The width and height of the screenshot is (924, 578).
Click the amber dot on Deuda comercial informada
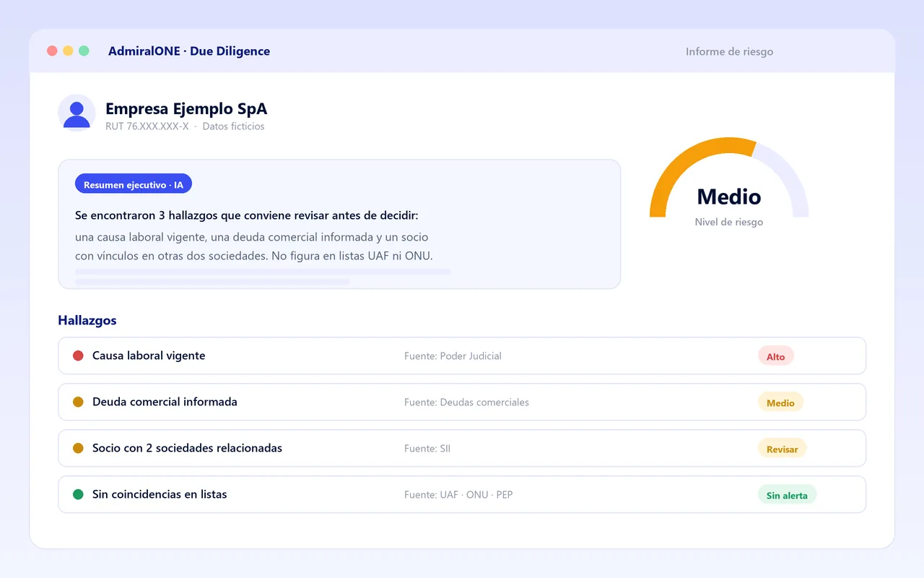[78, 402]
